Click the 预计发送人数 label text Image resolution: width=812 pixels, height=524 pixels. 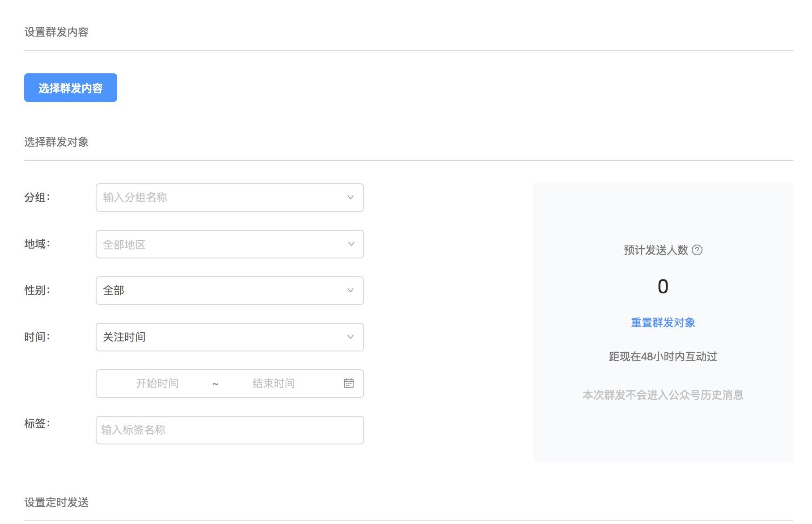[656, 250]
